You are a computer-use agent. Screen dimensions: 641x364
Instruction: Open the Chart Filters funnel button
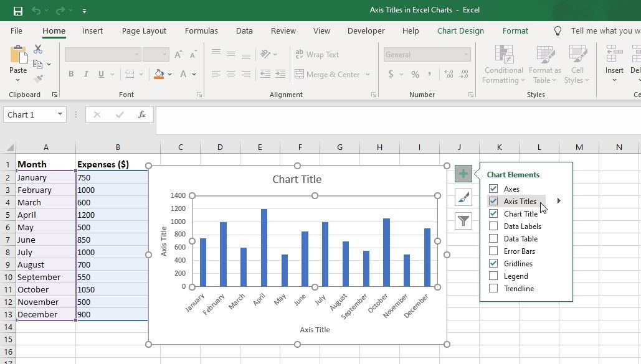coord(463,220)
